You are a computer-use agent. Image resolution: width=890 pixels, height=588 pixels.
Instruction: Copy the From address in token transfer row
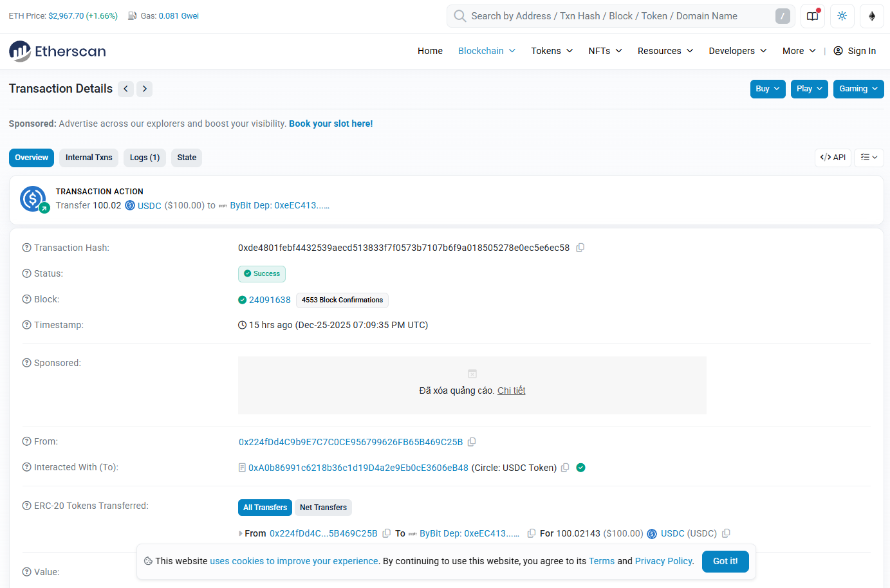387,533
